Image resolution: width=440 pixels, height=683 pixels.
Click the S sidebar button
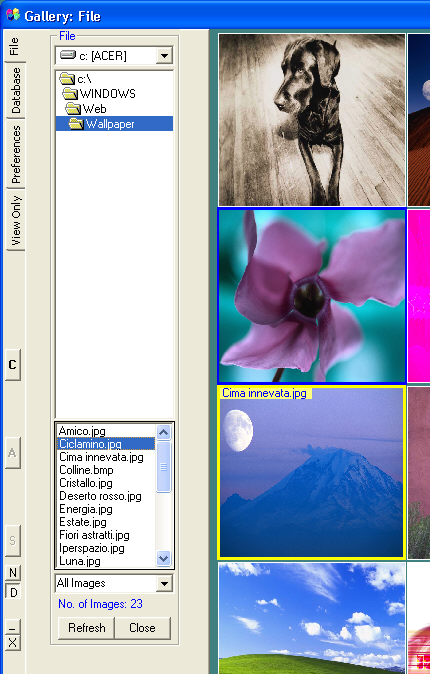(13, 541)
